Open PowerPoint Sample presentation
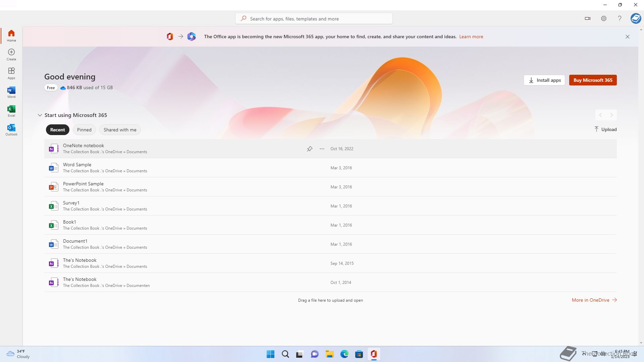The width and height of the screenshot is (644, 362). click(x=330, y=187)
